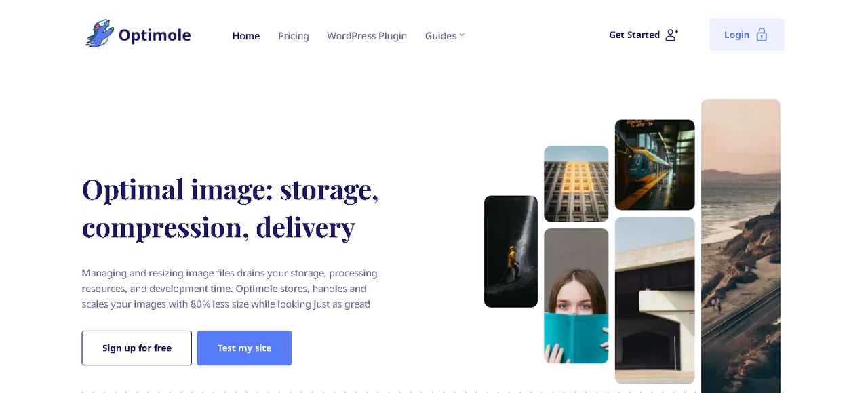
Task: Click Sign up for free button
Action: coord(137,348)
